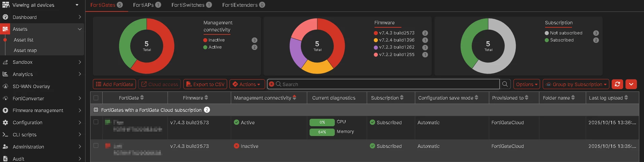Click the add filter plus icon in search
The image size is (644, 162).
[x=272, y=84]
